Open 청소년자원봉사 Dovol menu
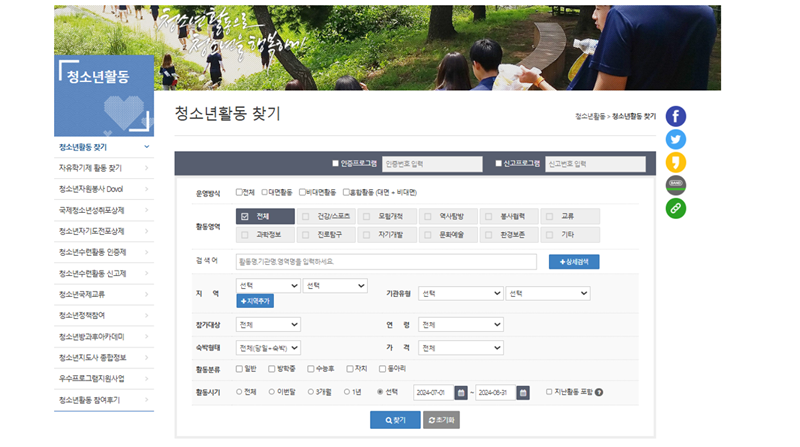Viewport: 800px width, 447px height. (x=104, y=189)
